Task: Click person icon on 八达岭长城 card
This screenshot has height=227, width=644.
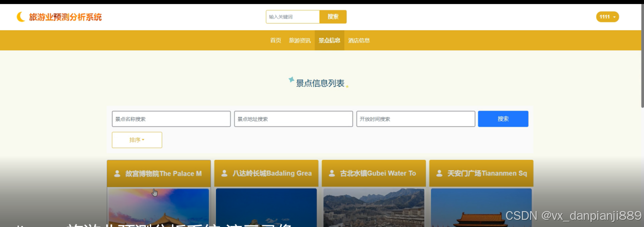Action: click(x=224, y=174)
